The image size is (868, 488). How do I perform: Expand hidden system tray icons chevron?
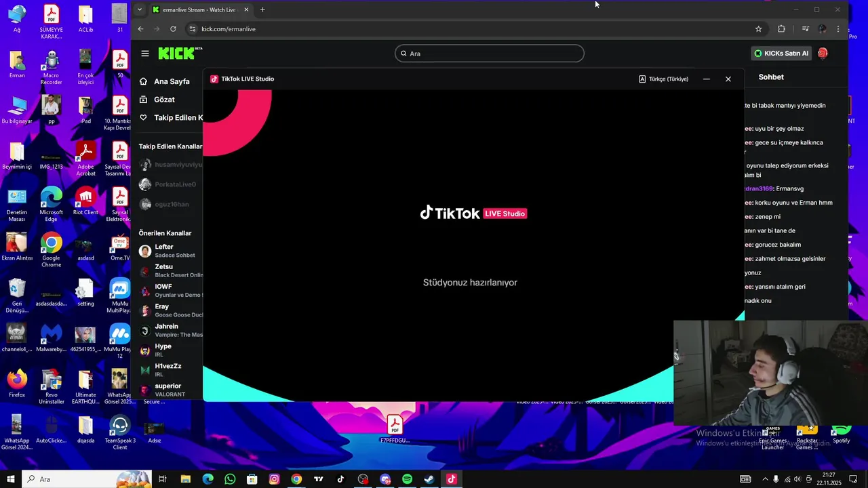click(x=766, y=479)
